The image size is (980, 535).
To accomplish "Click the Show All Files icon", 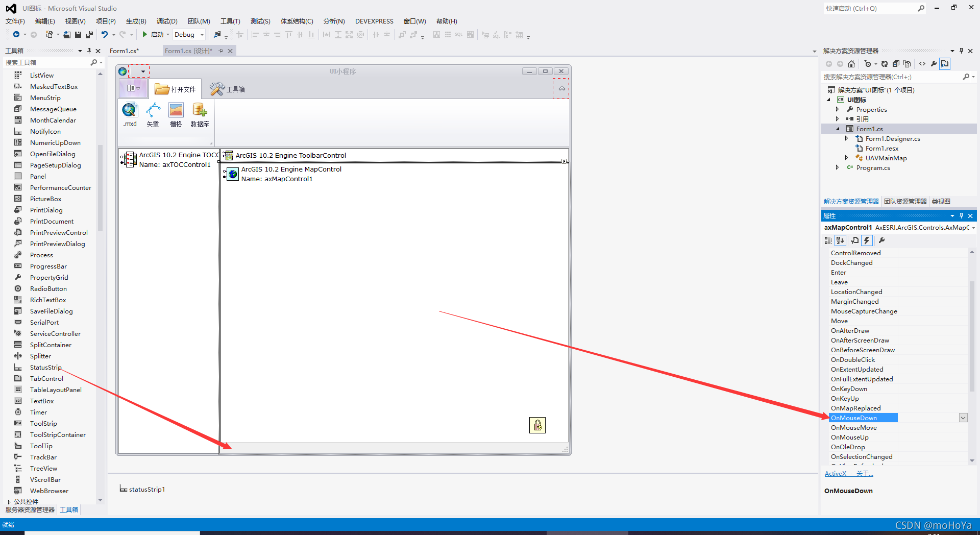I will tap(907, 64).
